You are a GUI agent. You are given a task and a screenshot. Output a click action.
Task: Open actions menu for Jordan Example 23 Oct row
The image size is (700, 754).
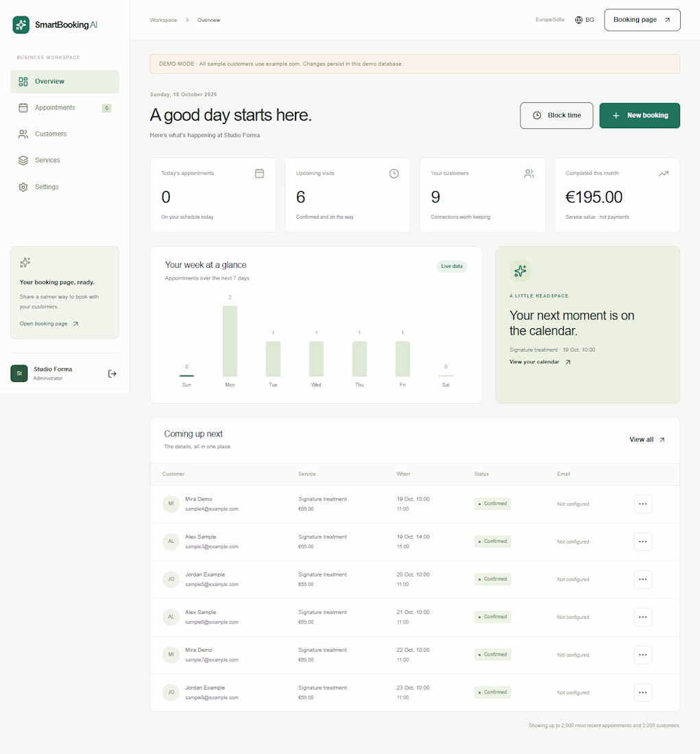click(x=642, y=692)
